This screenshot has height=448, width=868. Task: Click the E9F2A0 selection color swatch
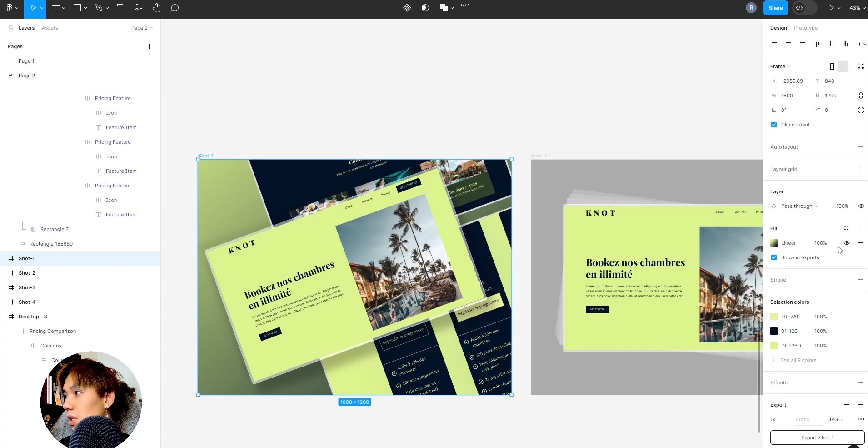point(774,317)
